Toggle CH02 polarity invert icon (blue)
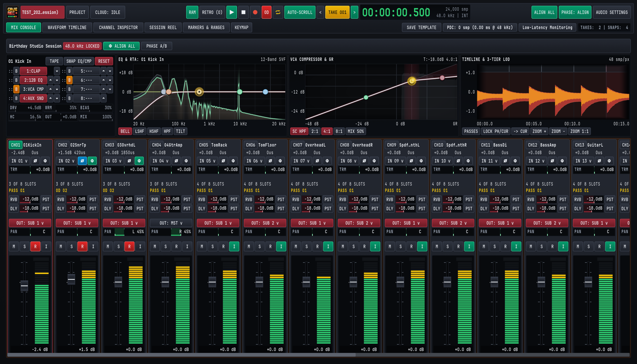This screenshot has width=637, height=364. coord(82,161)
